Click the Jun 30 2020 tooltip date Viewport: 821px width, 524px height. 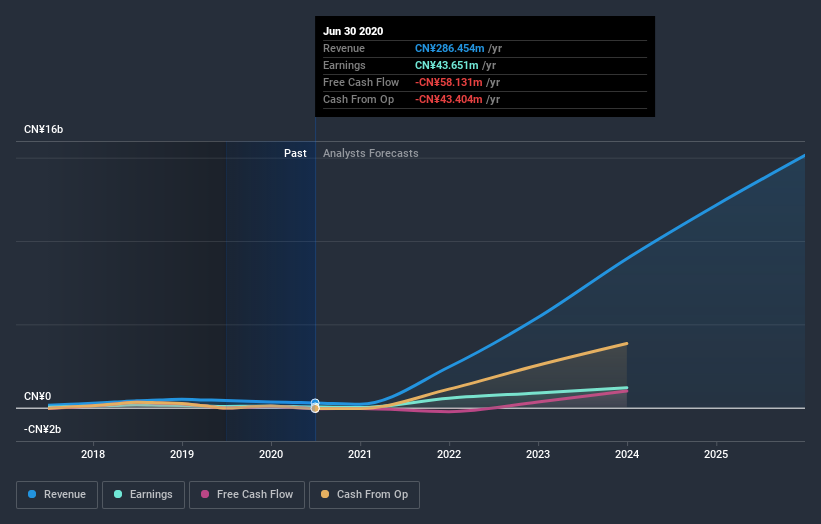click(353, 31)
